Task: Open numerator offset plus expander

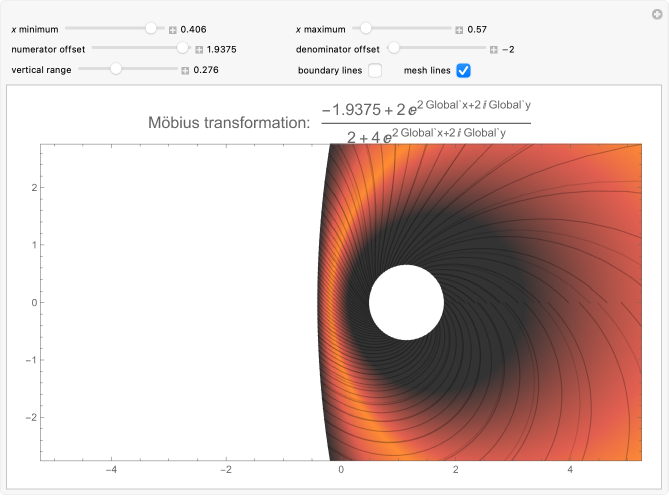Action: point(199,50)
